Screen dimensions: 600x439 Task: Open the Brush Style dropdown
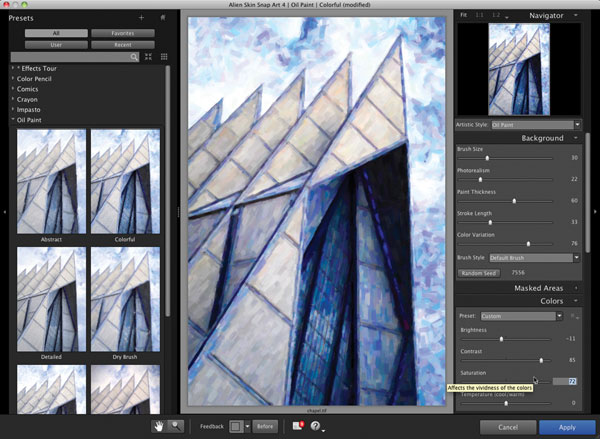tap(535, 258)
